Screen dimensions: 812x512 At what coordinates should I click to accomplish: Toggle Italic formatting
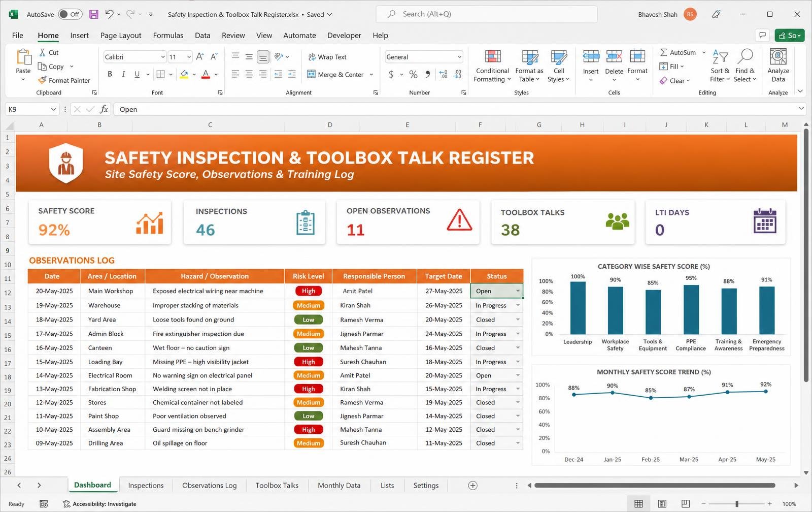tap(123, 74)
